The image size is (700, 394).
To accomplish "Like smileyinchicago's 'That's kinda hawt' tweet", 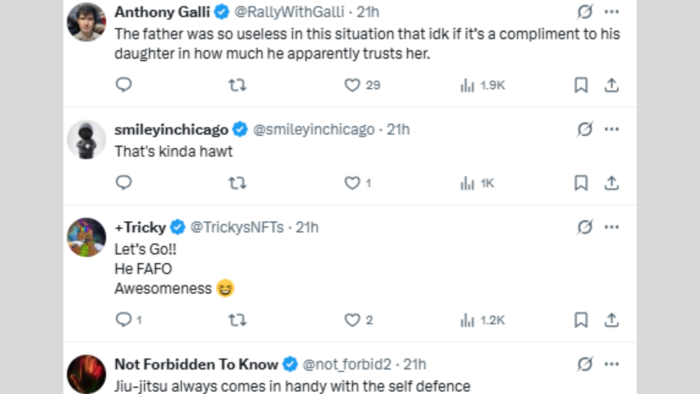I will [357, 183].
